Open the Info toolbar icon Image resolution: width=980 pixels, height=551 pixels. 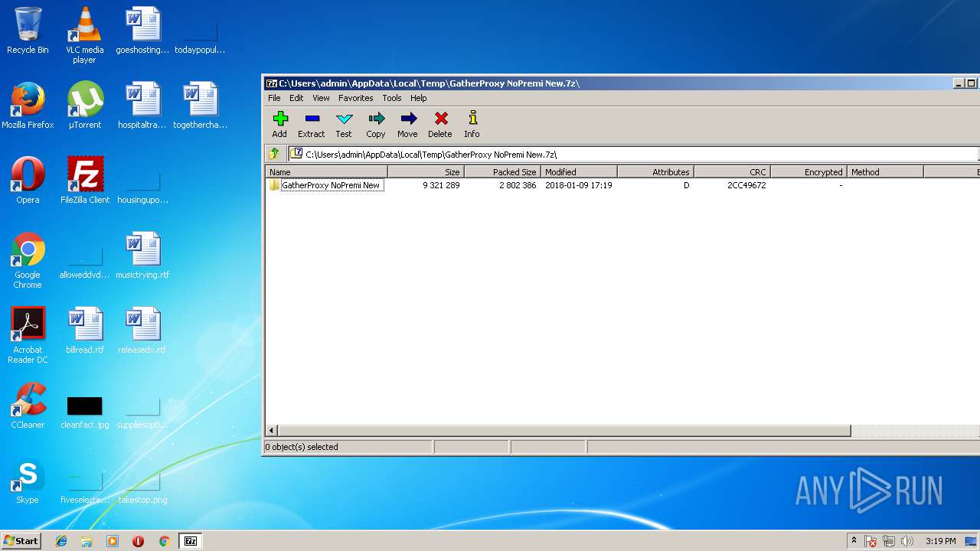point(472,124)
